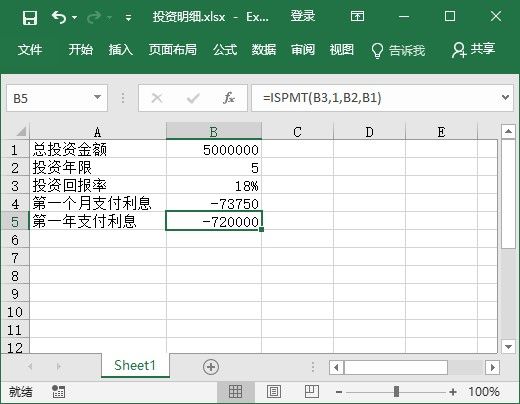Image resolution: width=520 pixels, height=404 pixels.
Task: Select column E header
Action: coord(441,132)
